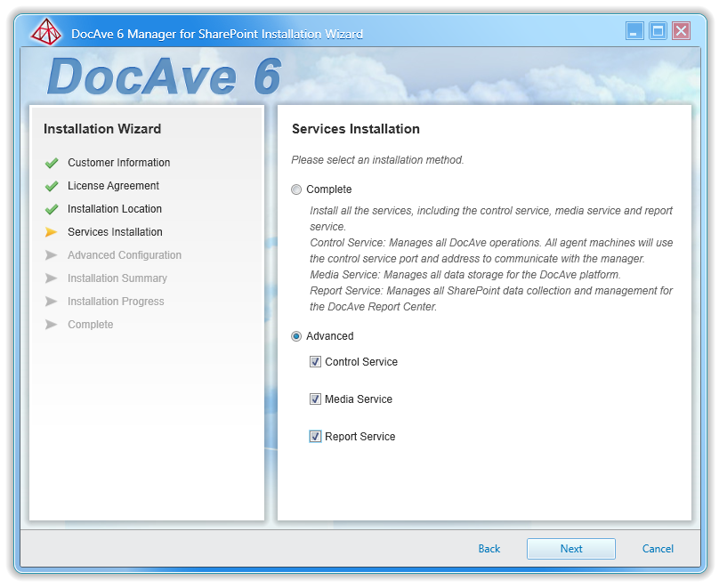Image resolution: width=719 pixels, height=588 pixels.
Task: Go to Installation Location step
Action: tap(115, 209)
